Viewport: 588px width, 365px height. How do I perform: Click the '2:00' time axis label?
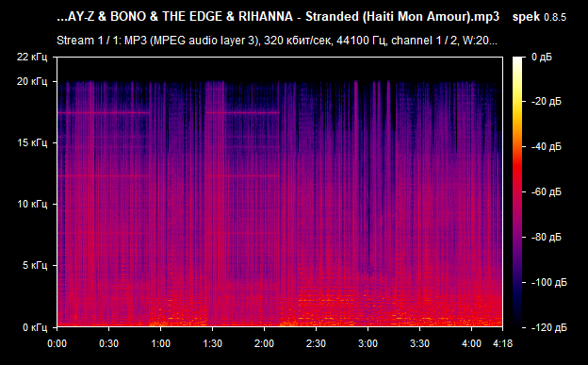264,343
